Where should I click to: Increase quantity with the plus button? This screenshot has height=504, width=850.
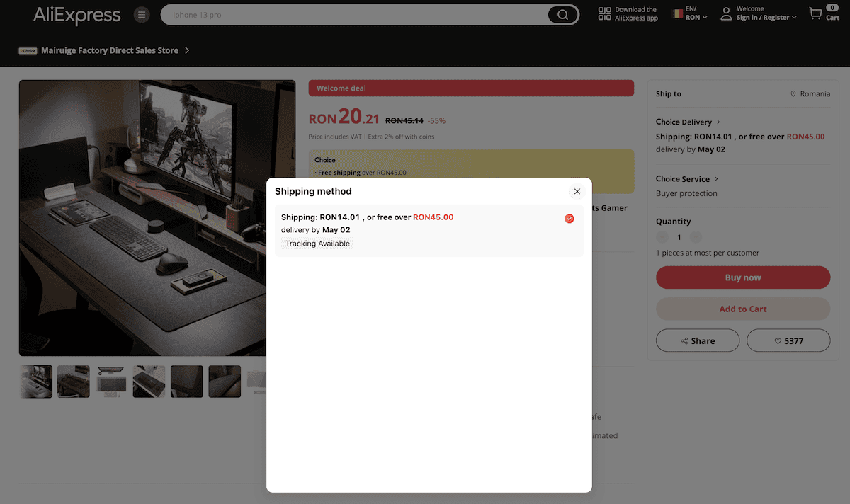(x=696, y=238)
